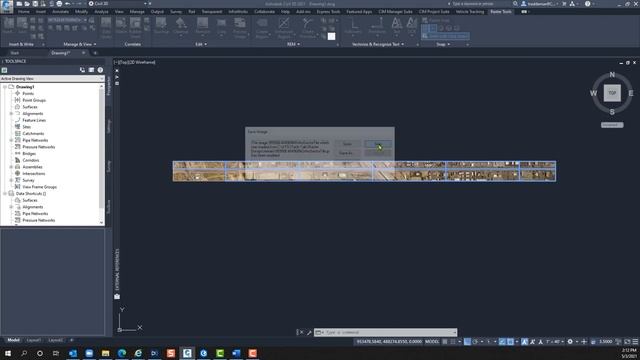Switch to the Drawing1 document tab
Screen dimensions: 640x360
tap(61, 53)
